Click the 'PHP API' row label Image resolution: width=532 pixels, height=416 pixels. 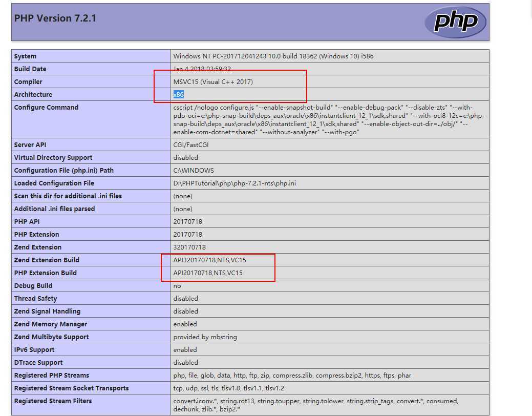(27, 221)
